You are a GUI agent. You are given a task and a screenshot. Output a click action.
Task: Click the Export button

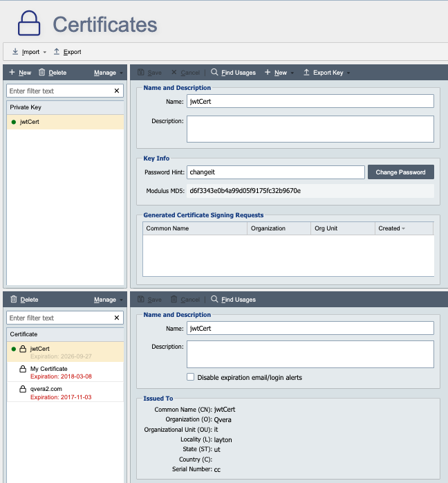click(x=67, y=52)
